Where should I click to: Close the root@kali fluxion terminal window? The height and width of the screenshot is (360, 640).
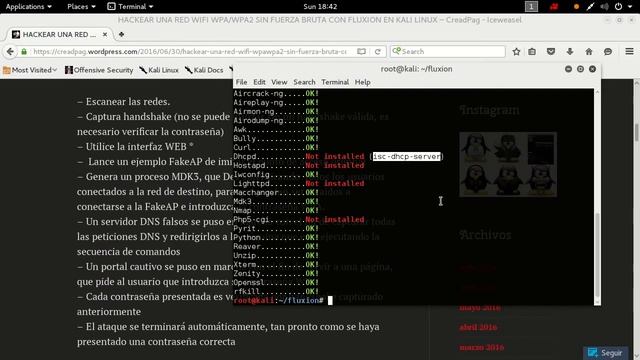(x=593, y=69)
